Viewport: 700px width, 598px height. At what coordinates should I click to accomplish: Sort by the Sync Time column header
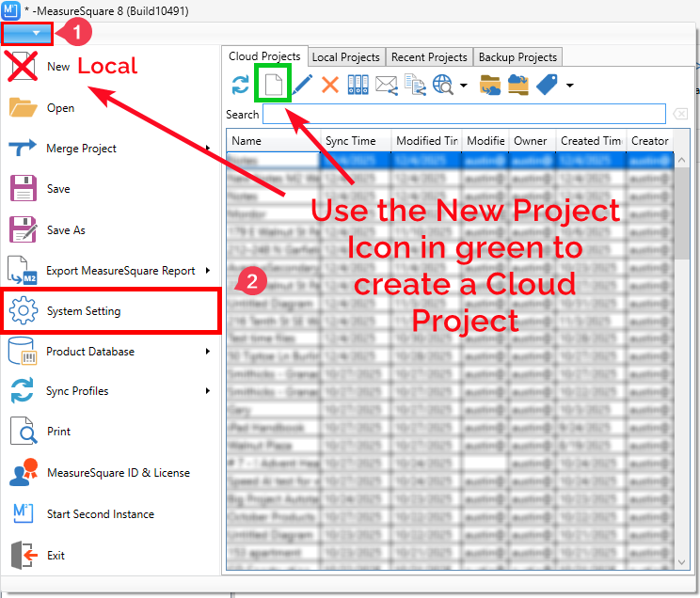click(x=356, y=141)
